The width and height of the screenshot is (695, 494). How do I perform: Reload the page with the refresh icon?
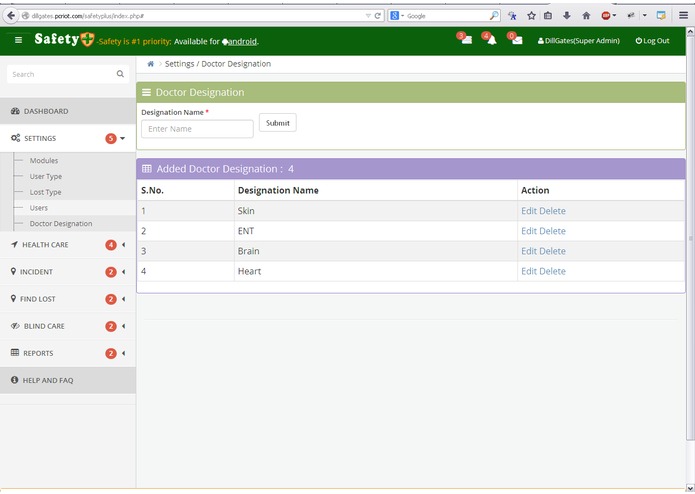click(378, 16)
